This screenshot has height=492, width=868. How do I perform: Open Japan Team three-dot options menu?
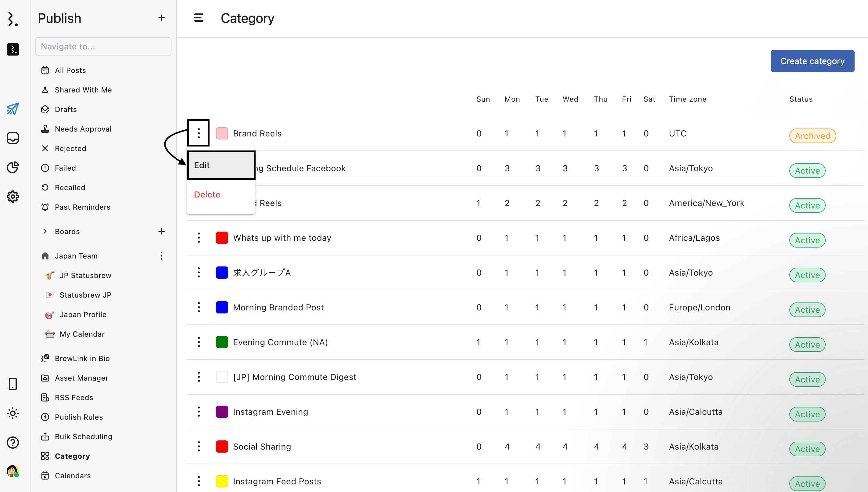(161, 256)
